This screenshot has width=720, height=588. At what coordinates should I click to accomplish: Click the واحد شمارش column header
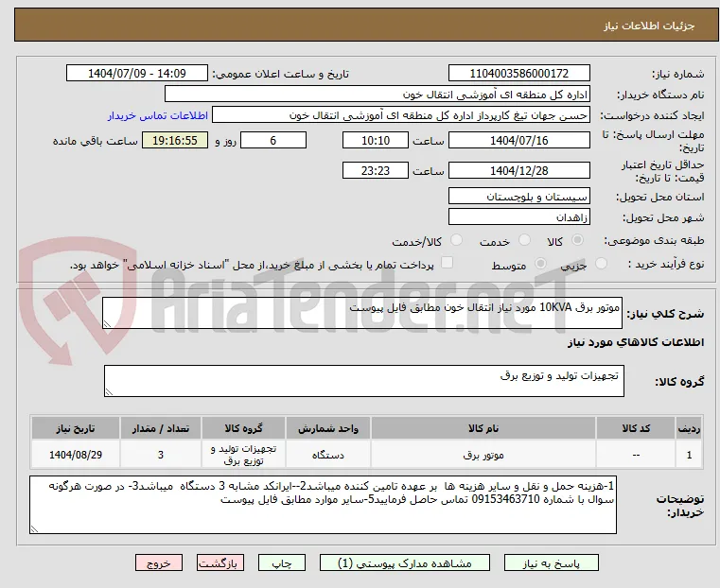(328, 428)
